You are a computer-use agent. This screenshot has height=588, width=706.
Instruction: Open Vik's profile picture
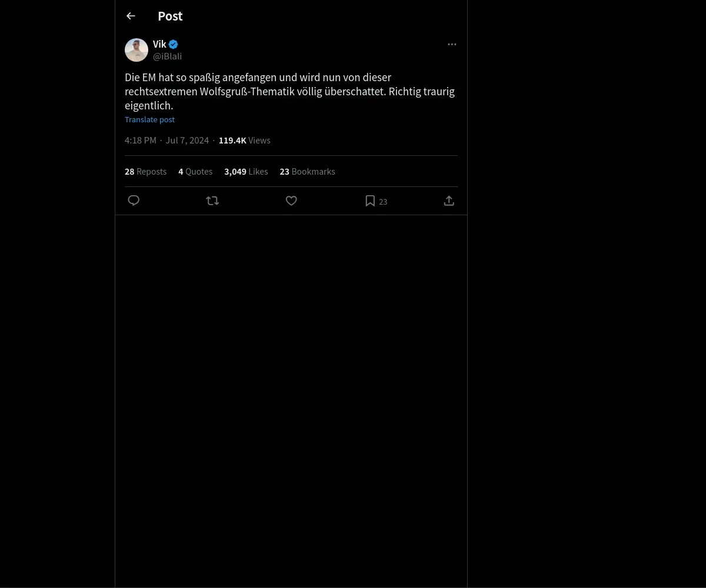[x=136, y=50]
